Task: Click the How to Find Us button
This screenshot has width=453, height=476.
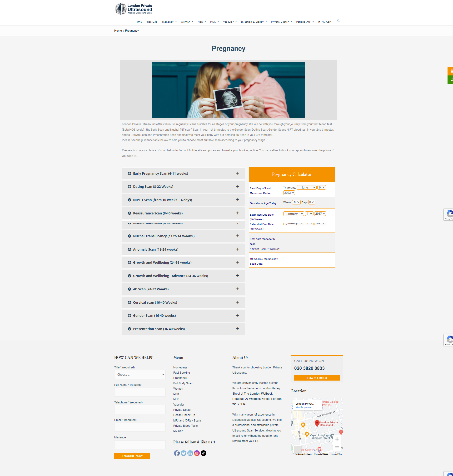Action: click(317, 378)
